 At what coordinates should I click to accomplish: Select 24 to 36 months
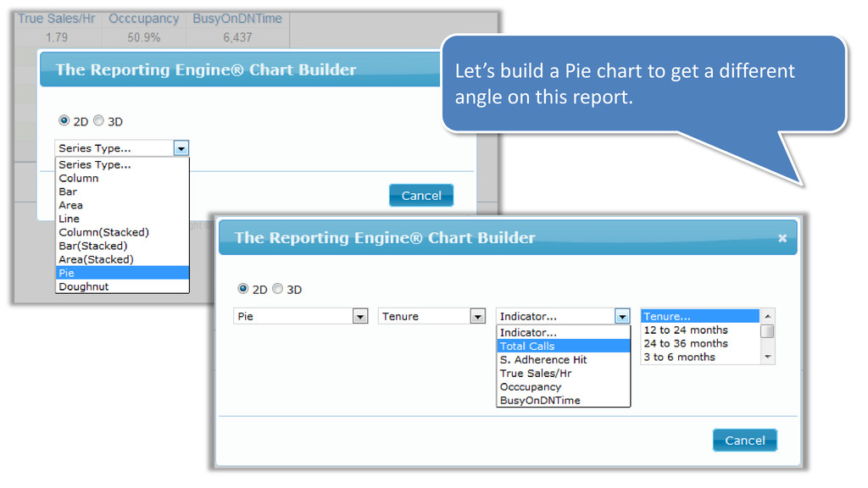(x=700, y=344)
